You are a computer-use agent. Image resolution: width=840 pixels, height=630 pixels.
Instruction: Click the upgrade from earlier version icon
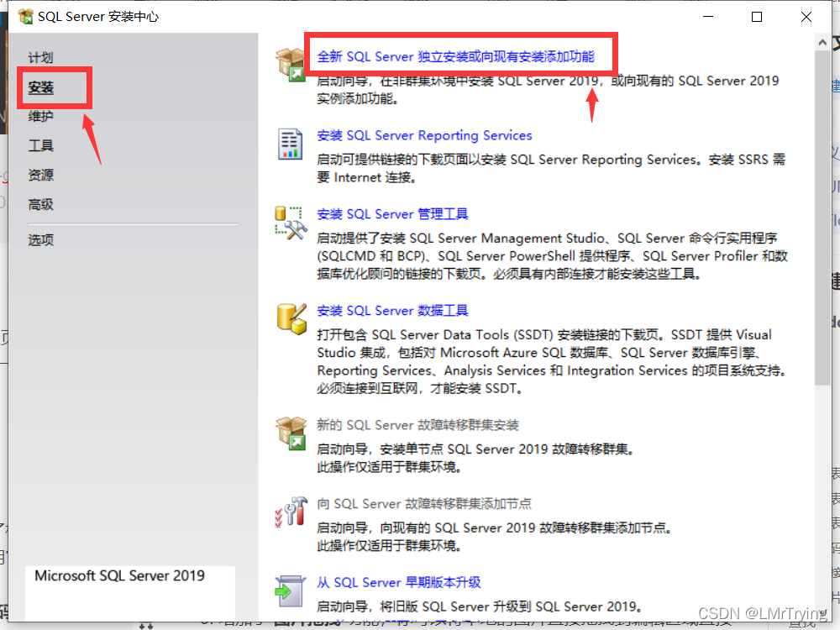point(290,591)
